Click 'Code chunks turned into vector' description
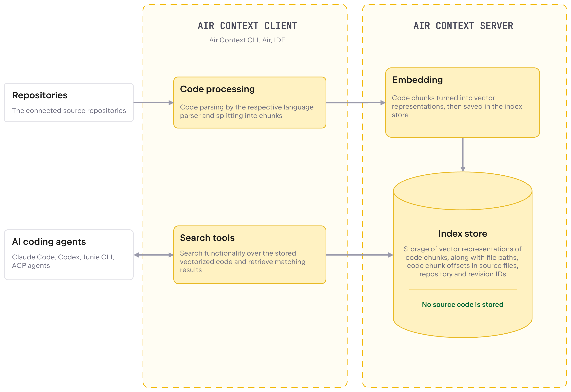571x392 pixels. point(457,106)
